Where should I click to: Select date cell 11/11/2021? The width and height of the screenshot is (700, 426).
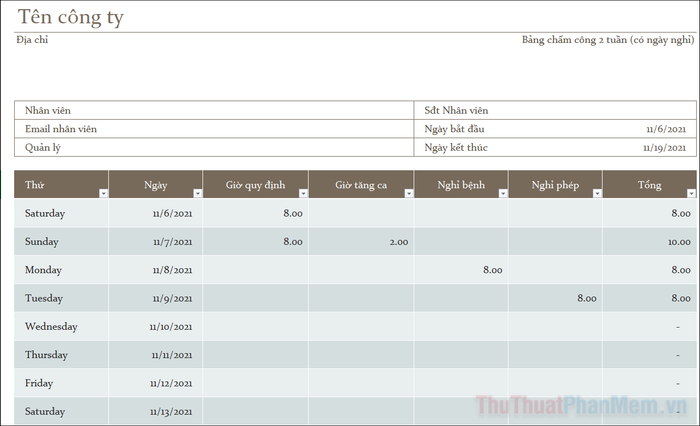(x=155, y=355)
